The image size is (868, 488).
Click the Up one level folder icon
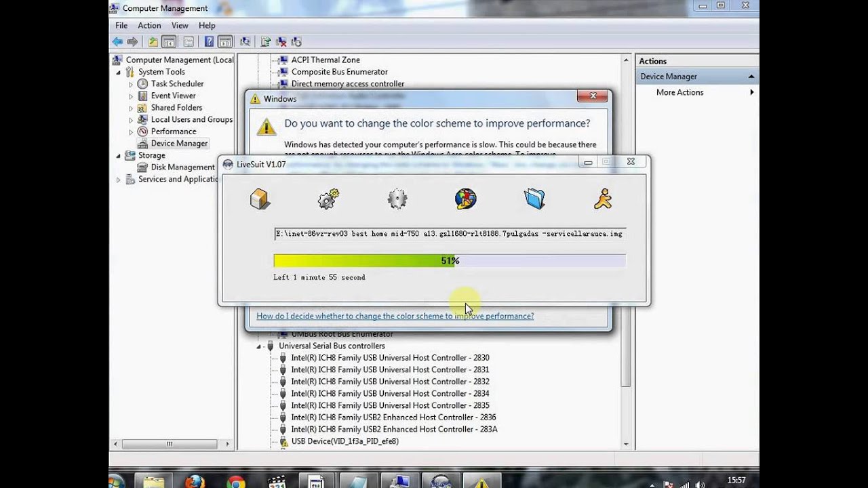click(153, 42)
